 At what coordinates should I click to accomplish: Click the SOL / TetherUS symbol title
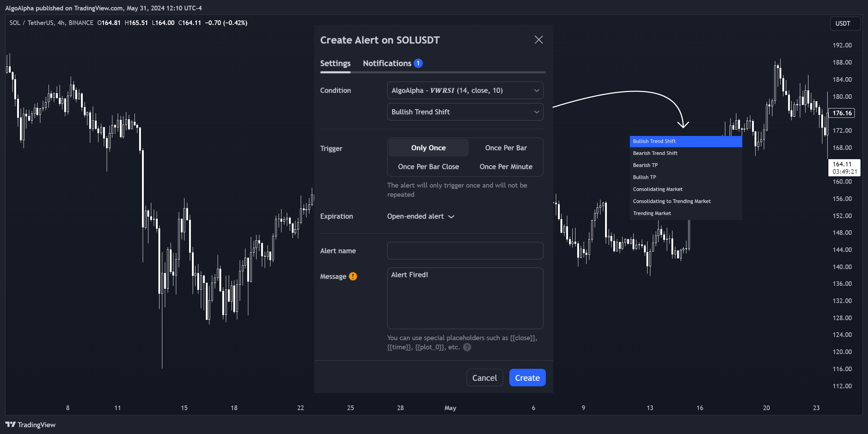click(51, 23)
